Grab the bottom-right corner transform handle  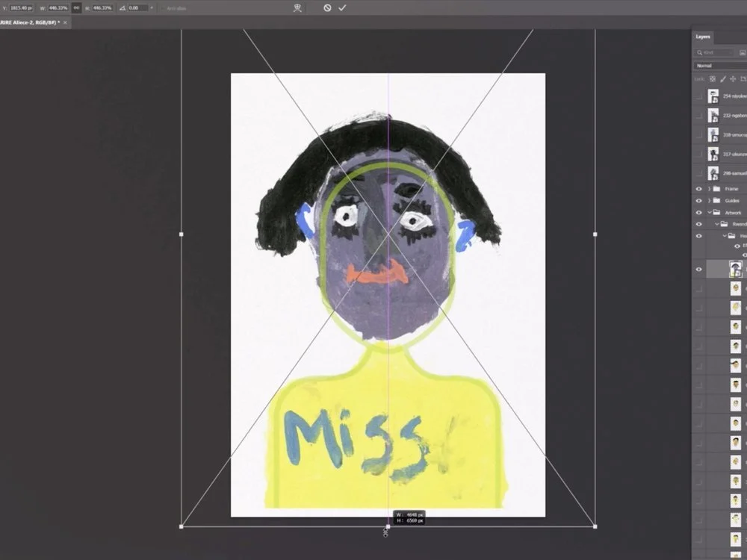[x=595, y=526]
